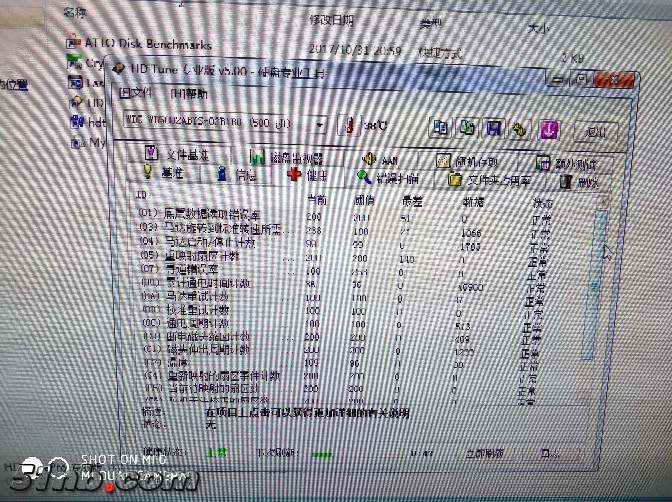The height and width of the screenshot is (502, 672).
Task: Select the (04) 马达启动/停止计数 row
Action: point(345,244)
